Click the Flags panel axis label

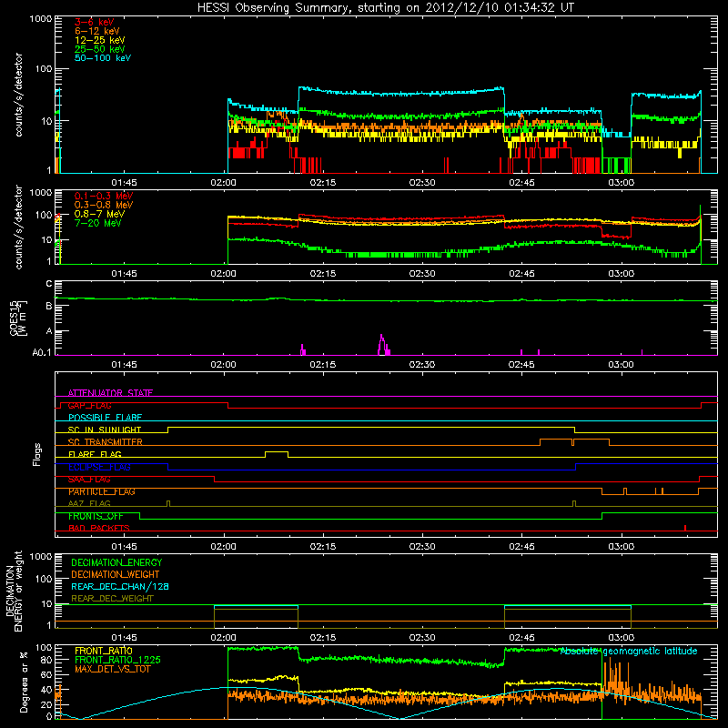click(x=37, y=454)
